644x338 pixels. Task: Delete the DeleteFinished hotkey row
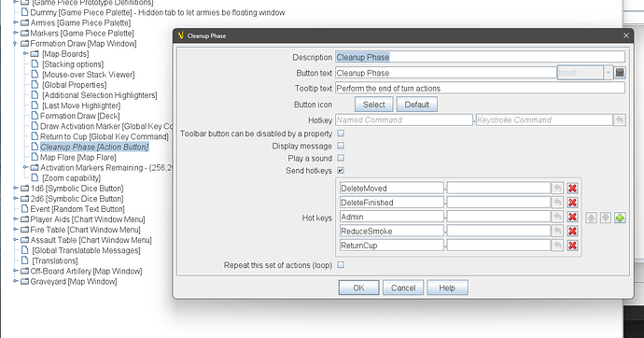[572, 203]
